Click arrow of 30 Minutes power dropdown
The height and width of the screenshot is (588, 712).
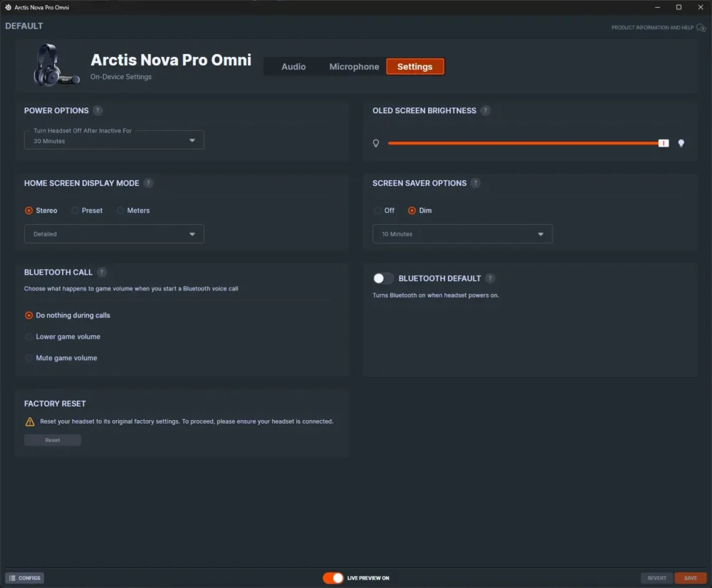[x=192, y=141]
